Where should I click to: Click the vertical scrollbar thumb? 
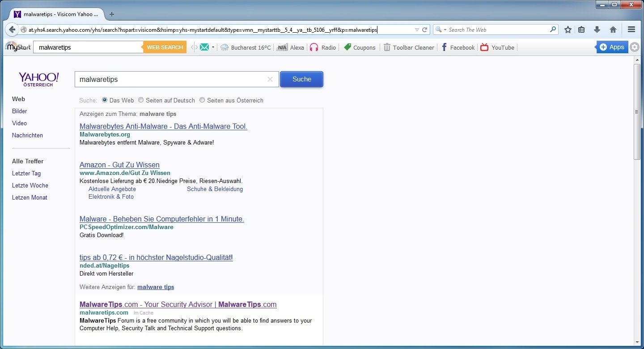[637, 111]
